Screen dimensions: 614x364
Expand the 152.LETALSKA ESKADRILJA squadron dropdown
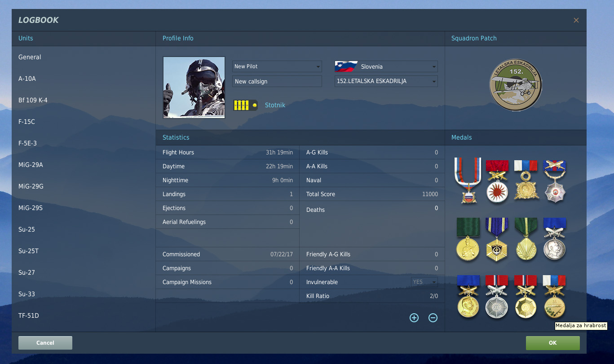pos(386,81)
